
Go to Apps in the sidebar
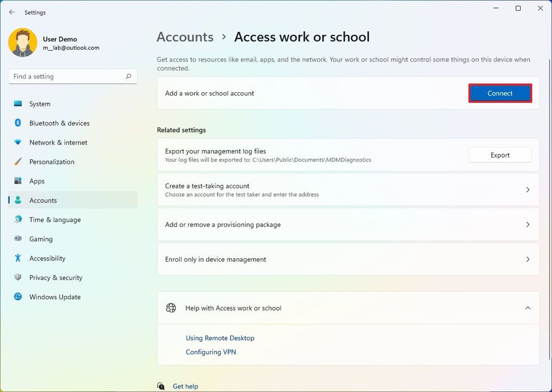[37, 181]
